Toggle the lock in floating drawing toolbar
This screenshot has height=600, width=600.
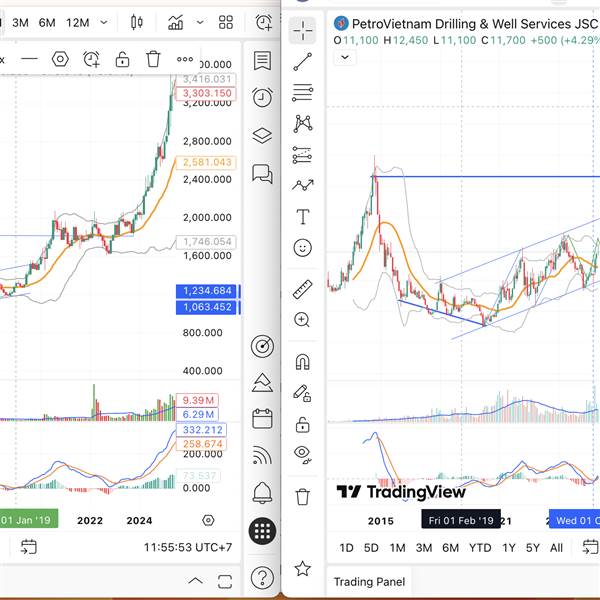tap(122, 59)
